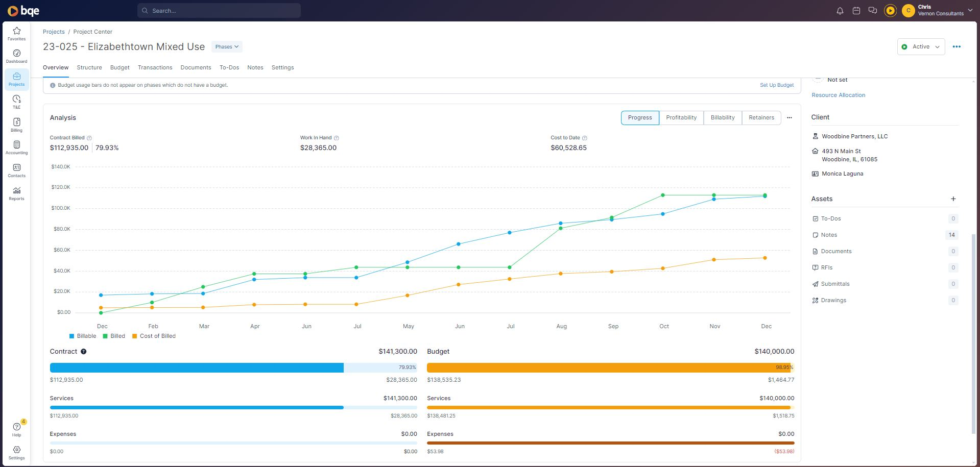Select the Billability analysis view
Viewport: 980px width, 467px height.
(x=723, y=118)
